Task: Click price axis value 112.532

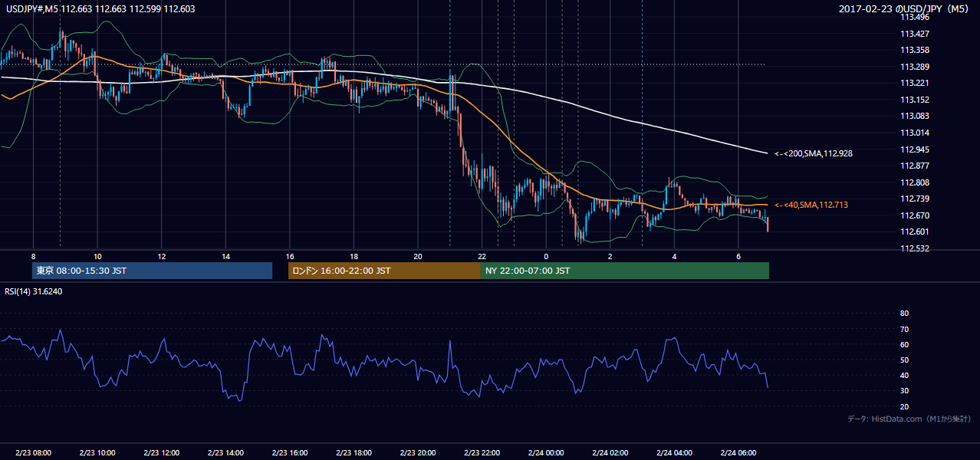Action: 914,248
